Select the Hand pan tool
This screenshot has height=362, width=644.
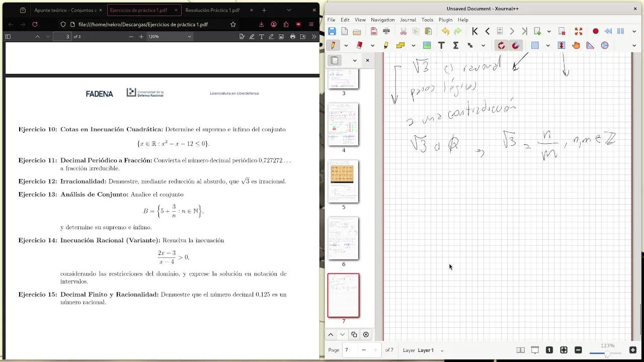click(x=576, y=45)
